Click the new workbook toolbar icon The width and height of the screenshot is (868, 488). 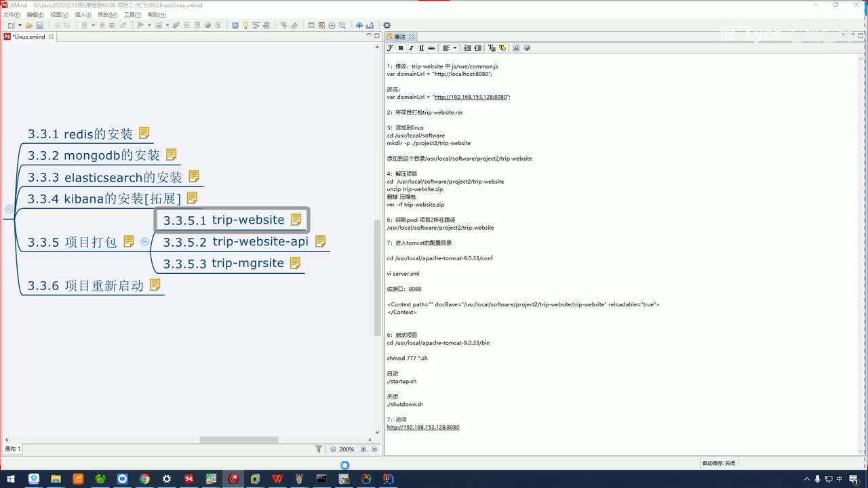pos(11,26)
